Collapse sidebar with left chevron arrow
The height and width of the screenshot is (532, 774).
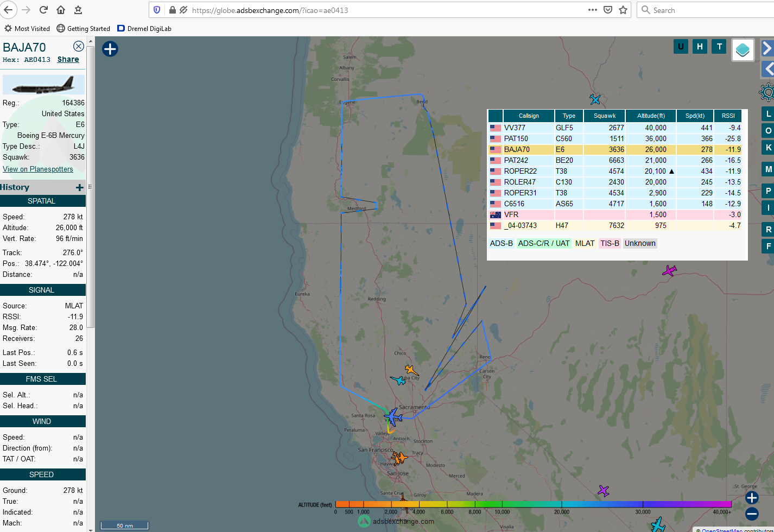click(x=767, y=69)
